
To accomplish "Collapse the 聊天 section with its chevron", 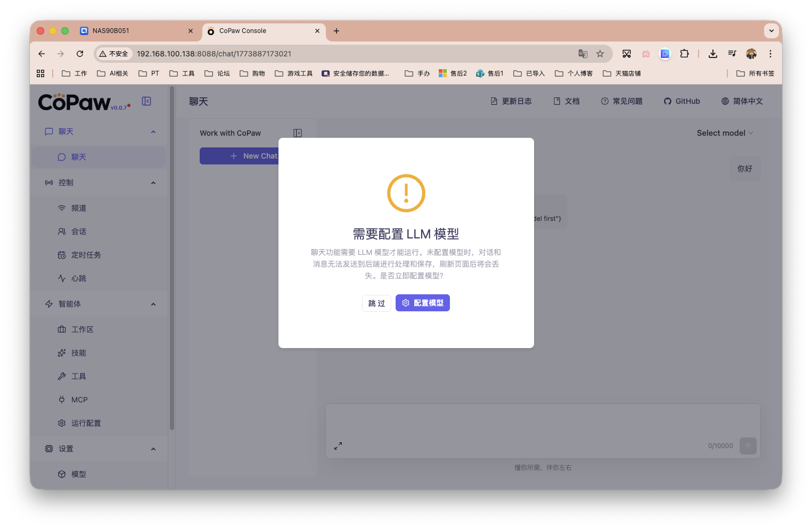I will click(153, 131).
